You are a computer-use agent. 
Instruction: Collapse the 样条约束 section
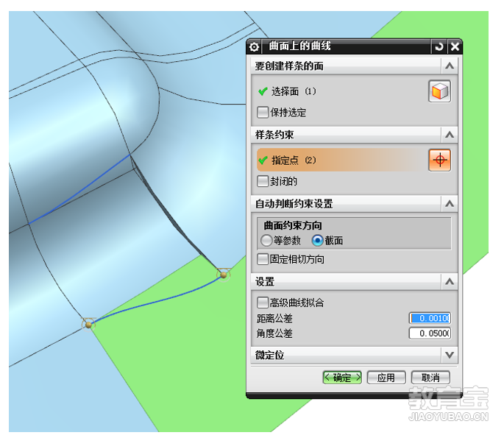click(x=450, y=135)
